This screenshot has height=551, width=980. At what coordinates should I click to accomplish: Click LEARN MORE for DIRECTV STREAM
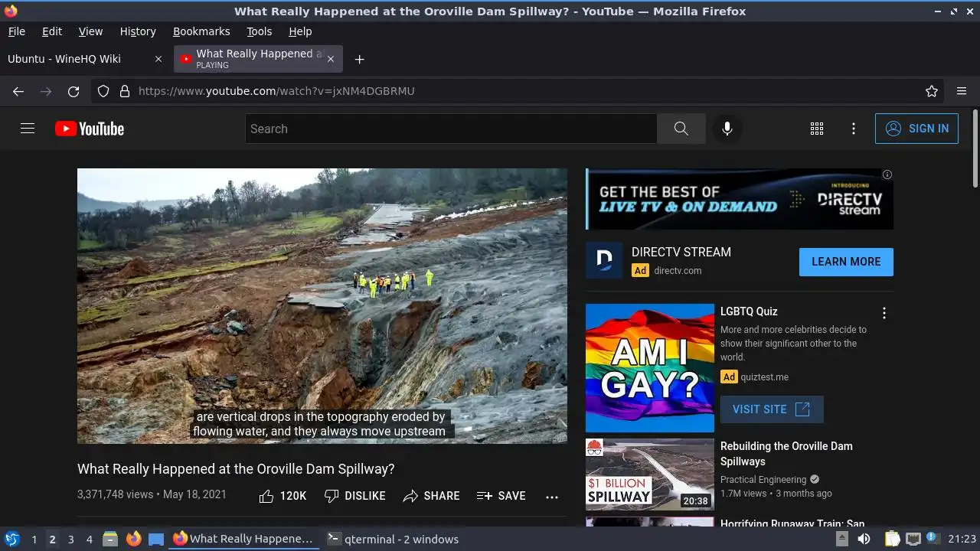pos(846,262)
